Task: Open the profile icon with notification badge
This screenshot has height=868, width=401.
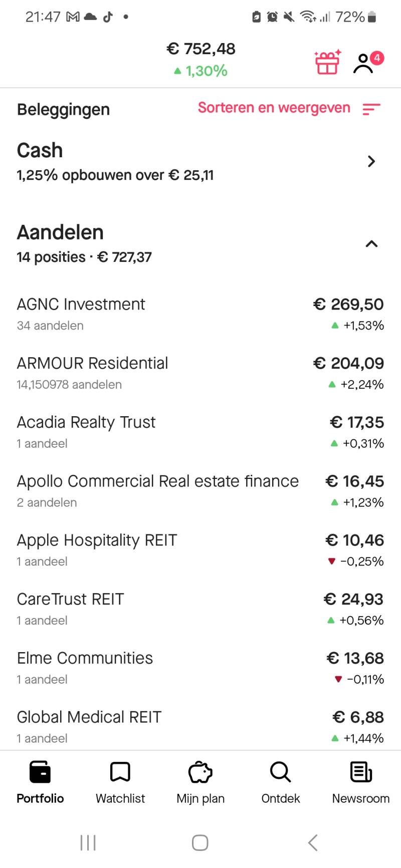Action: point(364,64)
